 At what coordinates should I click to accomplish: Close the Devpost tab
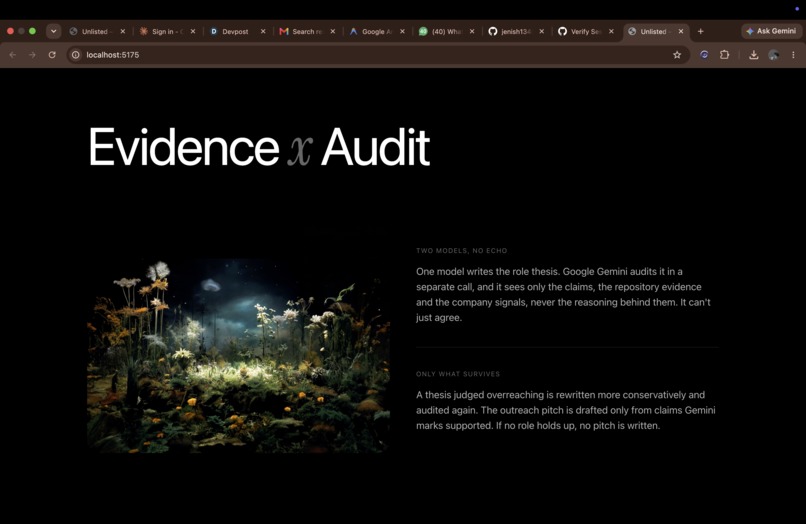(x=263, y=31)
